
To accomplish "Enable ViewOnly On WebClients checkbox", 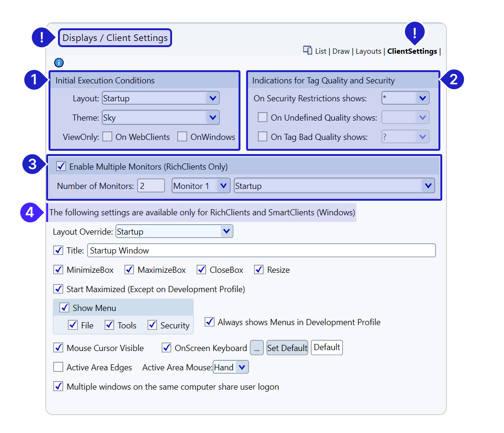I will (107, 137).
